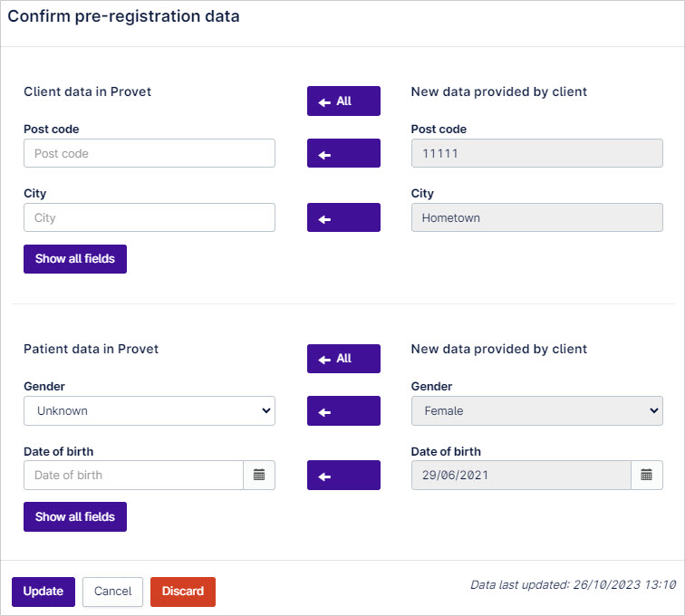Click the Cancel button
Viewport: 685px width, 616px height.
pos(112,592)
